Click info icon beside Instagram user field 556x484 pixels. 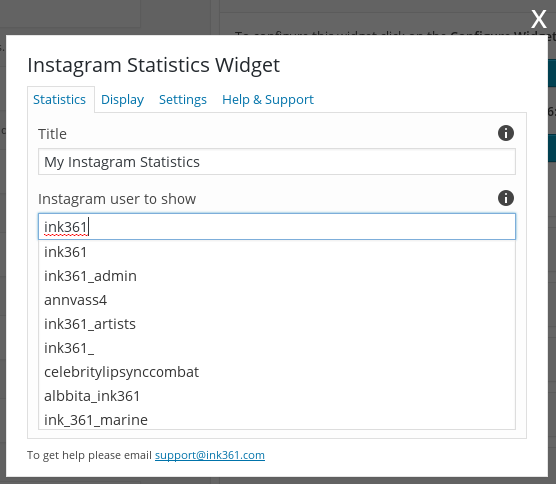506,198
